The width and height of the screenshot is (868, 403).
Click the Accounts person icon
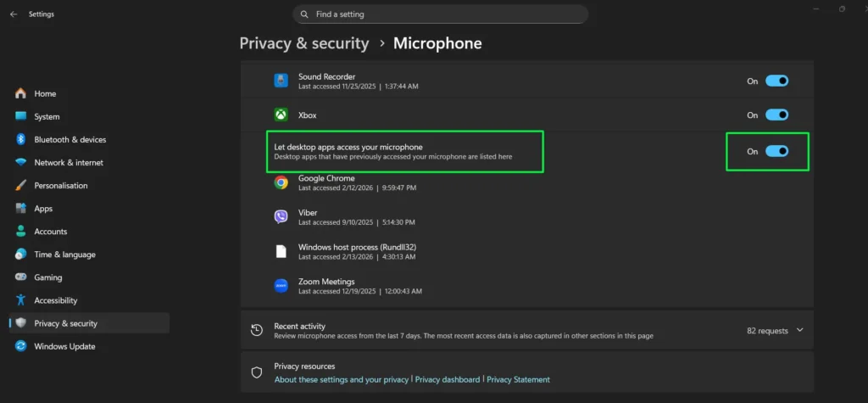click(x=20, y=231)
